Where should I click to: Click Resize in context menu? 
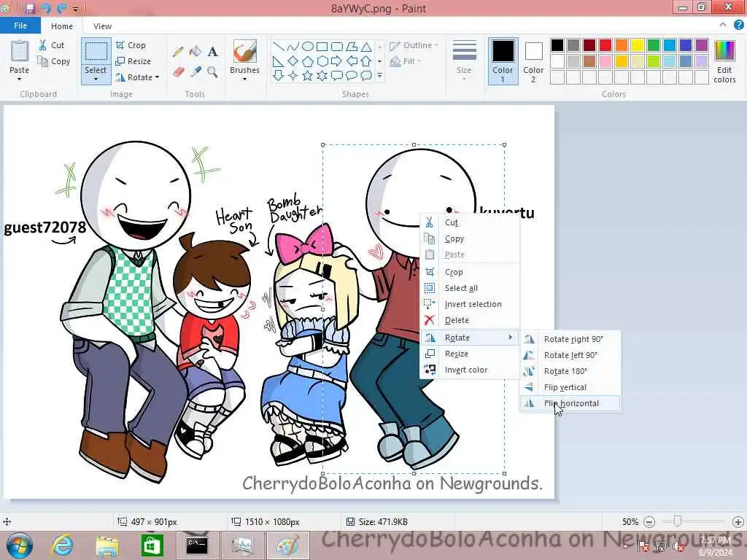[x=470, y=354]
